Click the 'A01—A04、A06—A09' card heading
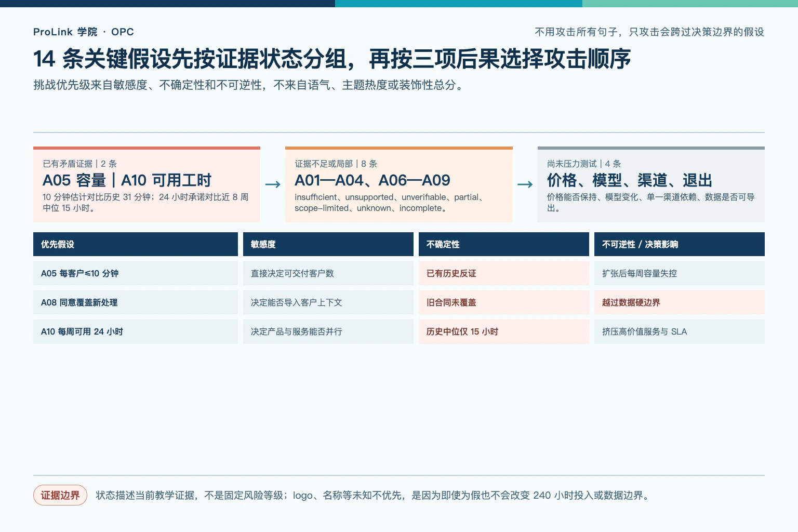The width and height of the screenshot is (798, 532). 373,180
